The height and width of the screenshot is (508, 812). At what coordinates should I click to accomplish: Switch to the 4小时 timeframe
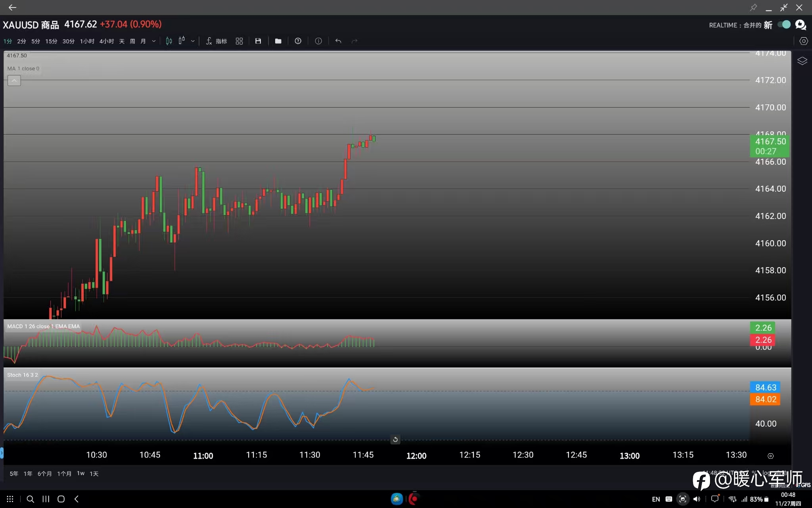(106, 41)
